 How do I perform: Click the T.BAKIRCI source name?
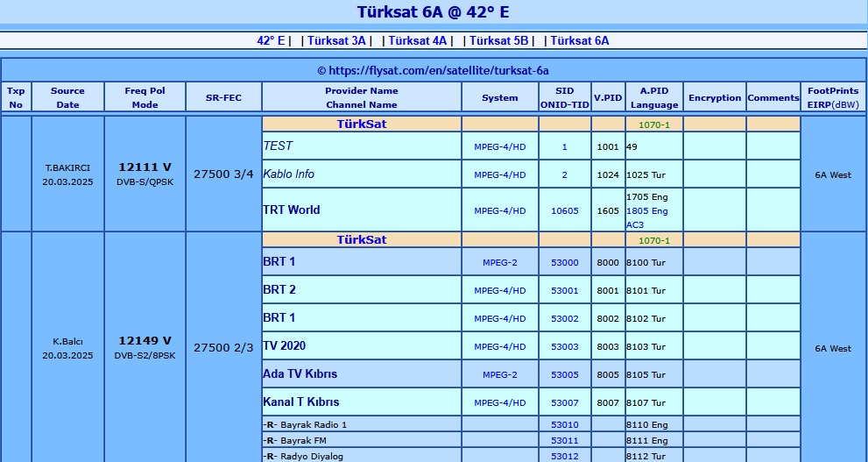67,167
